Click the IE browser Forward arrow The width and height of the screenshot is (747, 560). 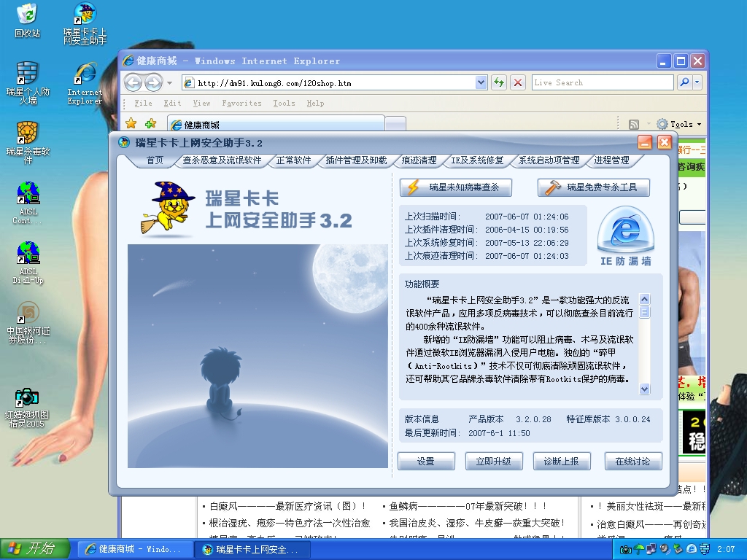click(x=153, y=83)
